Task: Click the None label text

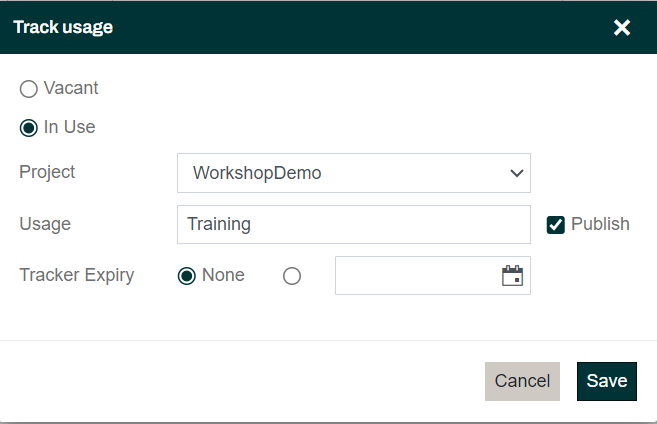Action: point(223,275)
